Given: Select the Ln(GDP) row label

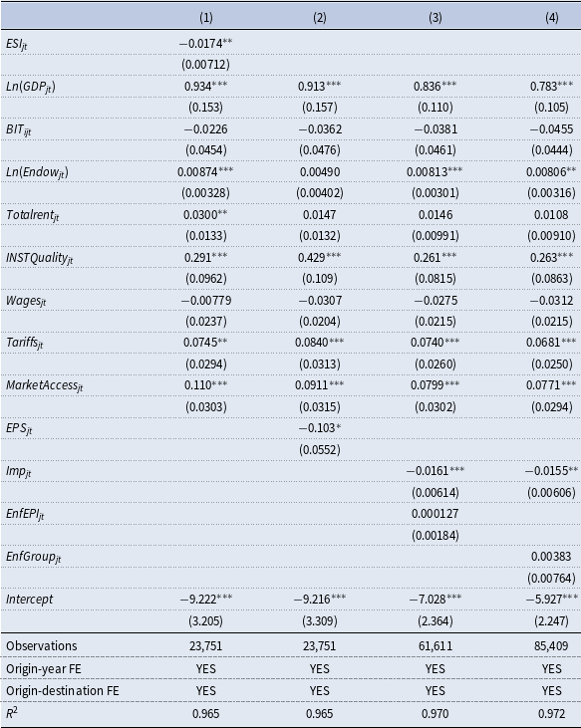Looking at the screenshot, I should click(x=31, y=87).
